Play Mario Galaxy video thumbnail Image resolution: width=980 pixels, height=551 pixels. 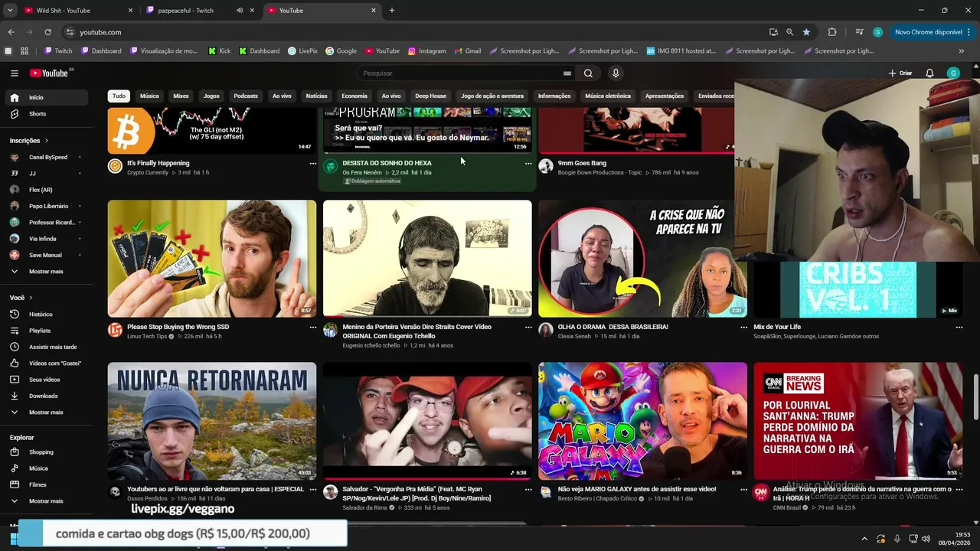(x=642, y=421)
